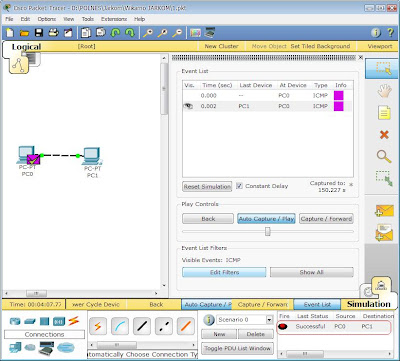Click Back in Play Controls
The image size is (400, 361).
[x=208, y=219]
